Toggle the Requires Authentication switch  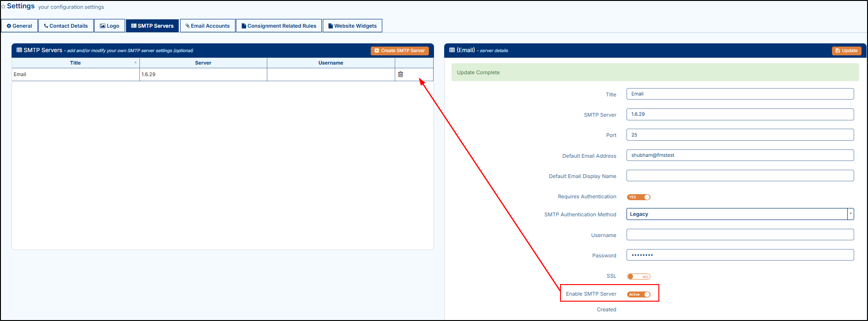[x=639, y=197]
